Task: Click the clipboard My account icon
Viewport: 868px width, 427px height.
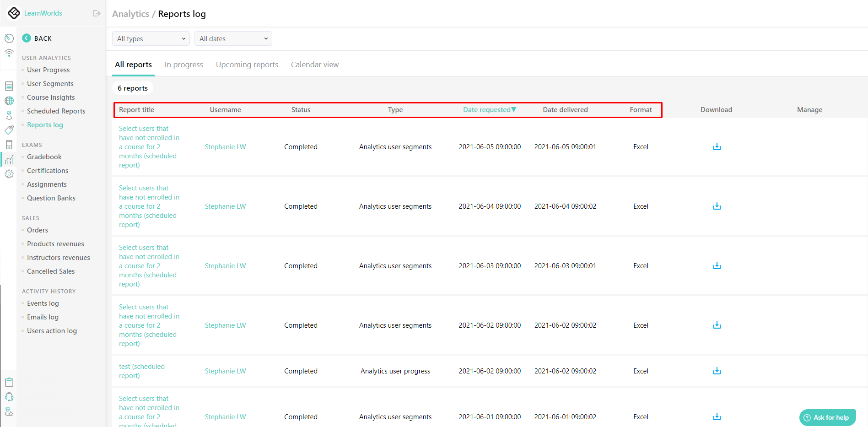Action: coord(9,382)
